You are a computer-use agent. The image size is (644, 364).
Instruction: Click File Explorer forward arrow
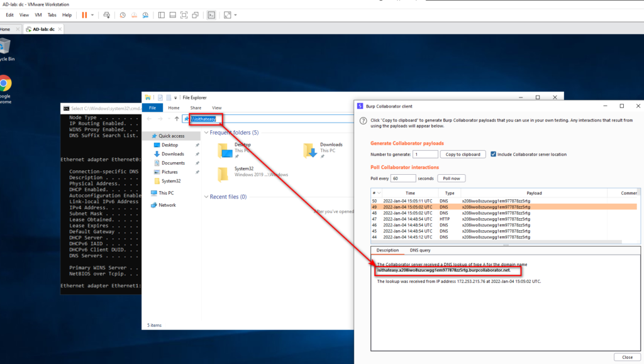click(160, 119)
